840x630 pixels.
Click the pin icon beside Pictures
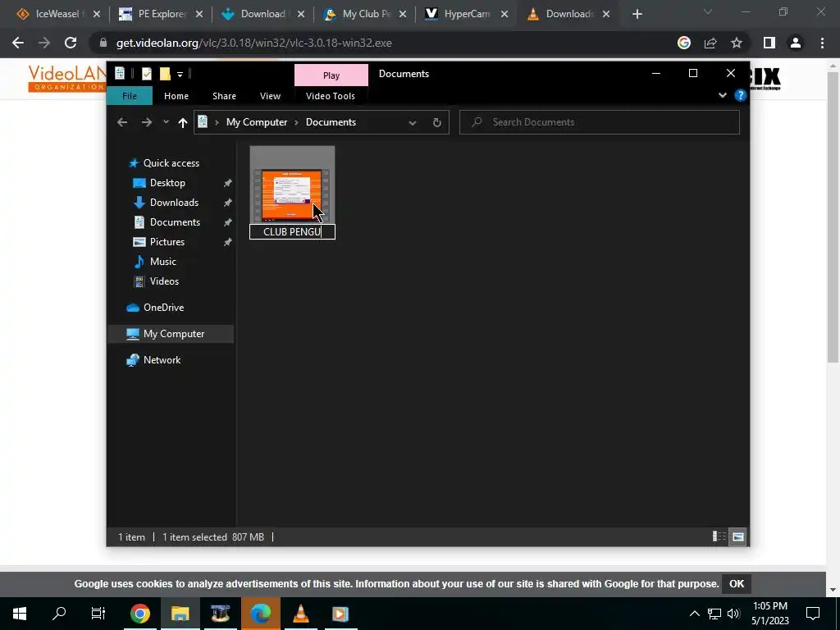[x=228, y=242]
